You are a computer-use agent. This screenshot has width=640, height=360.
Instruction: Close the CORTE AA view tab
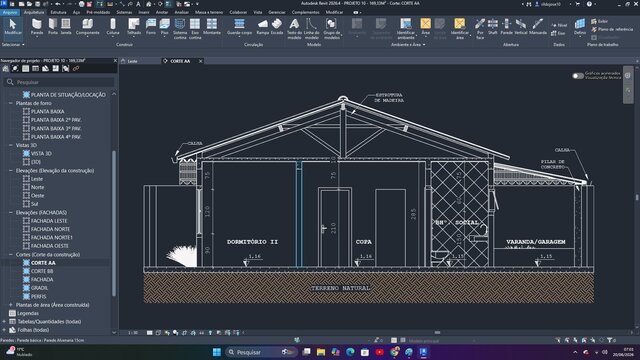pos(200,61)
